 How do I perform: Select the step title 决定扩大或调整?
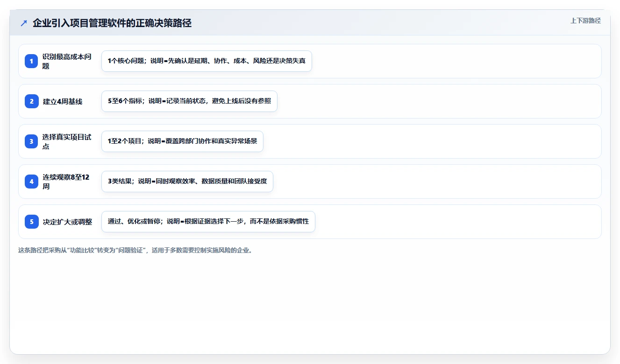(67, 222)
